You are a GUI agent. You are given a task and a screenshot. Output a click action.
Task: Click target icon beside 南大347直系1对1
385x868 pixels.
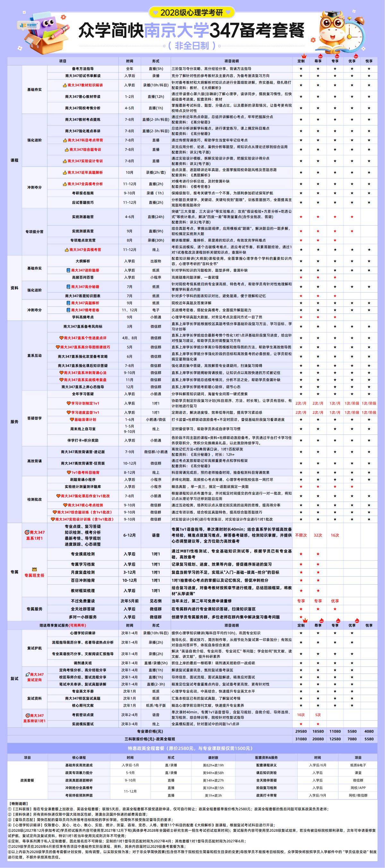pyautogui.click(x=27, y=532)
